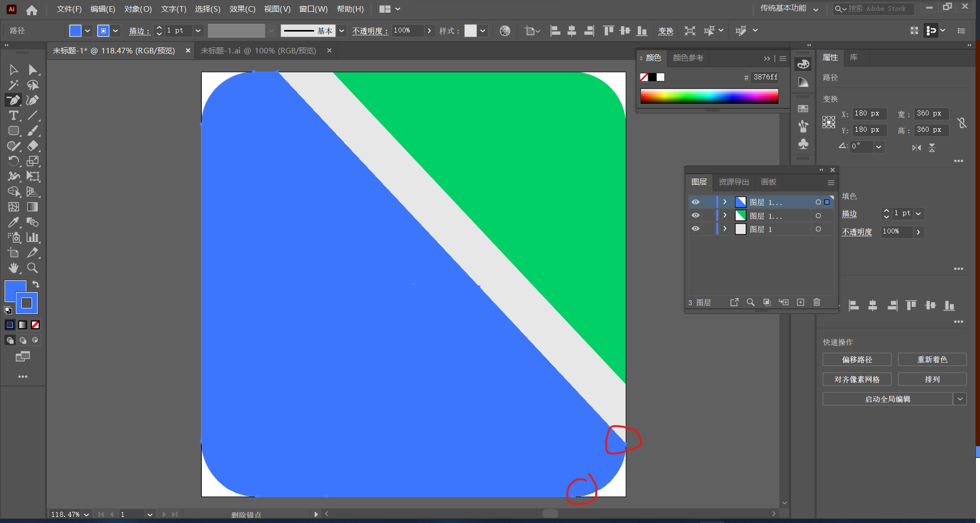Click the Recolor Artwork wheel icon
This screenshot has height=523, width=980.
[x=505, y=31]
